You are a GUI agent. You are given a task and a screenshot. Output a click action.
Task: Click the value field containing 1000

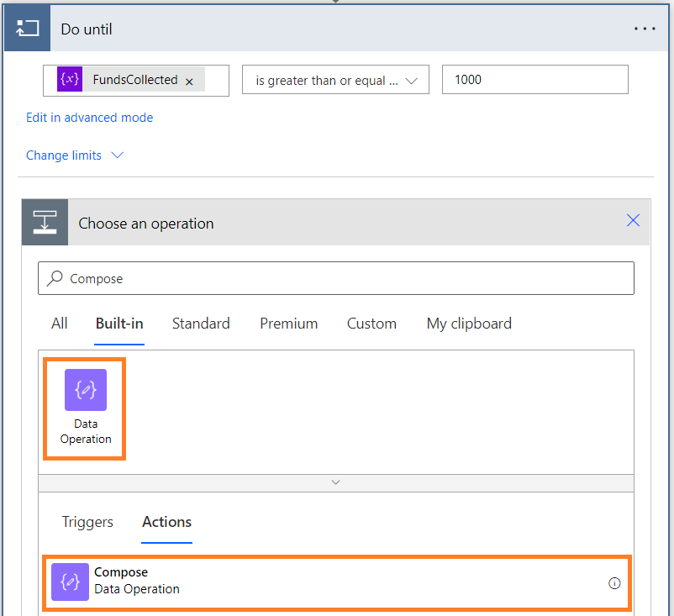[x=534, y=80]
